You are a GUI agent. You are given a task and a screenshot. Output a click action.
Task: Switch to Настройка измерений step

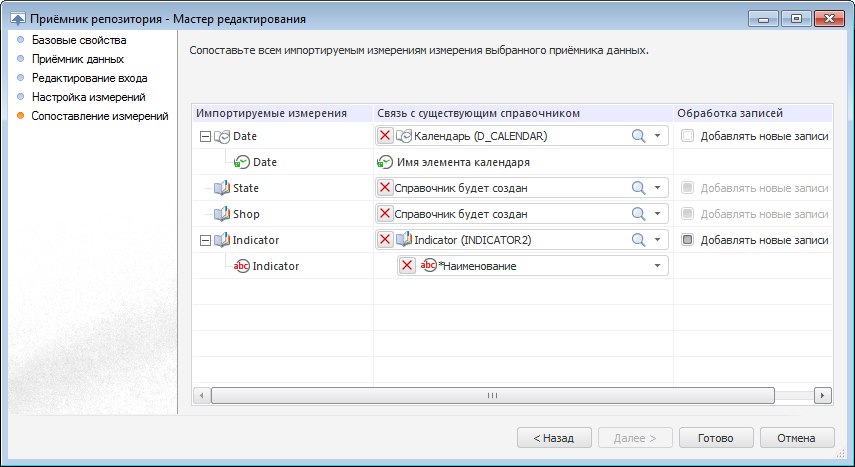[x=89, y=98]
